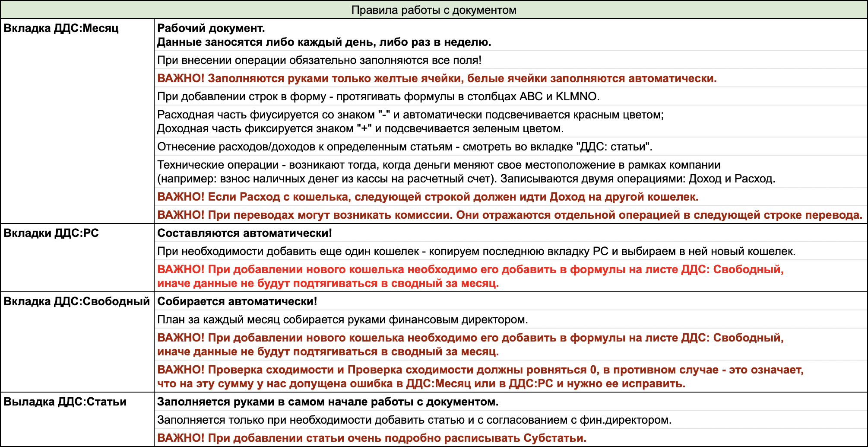
Task: Click red row 'Если Расход с кошелька'
Action: pos(511,197)
